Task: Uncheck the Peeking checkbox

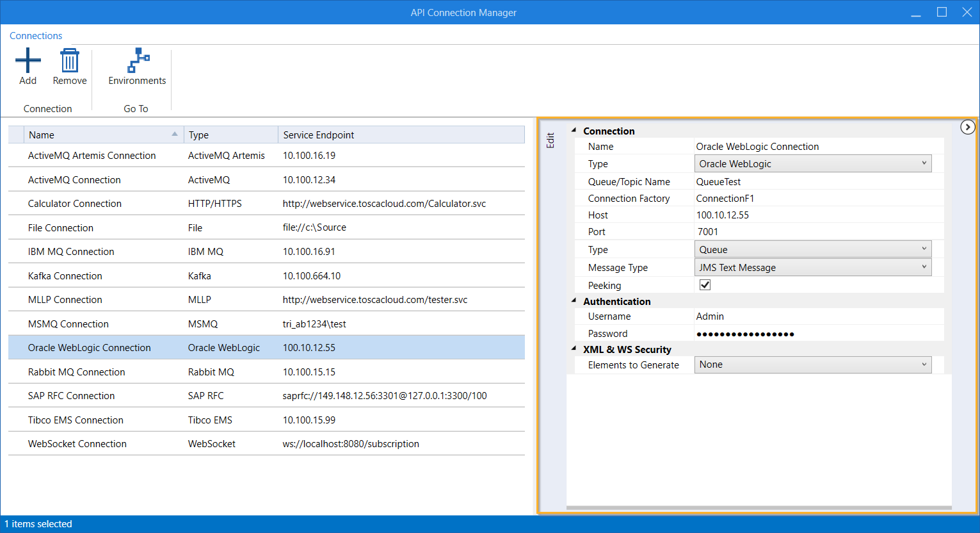Action: click(x=705, y=285)
